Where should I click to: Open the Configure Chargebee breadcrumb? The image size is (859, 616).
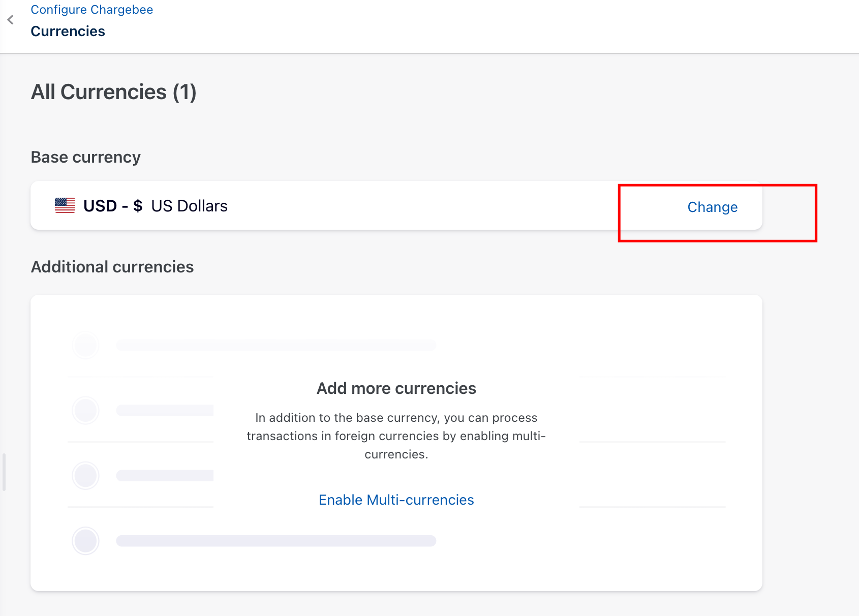(x=91, y=9)
